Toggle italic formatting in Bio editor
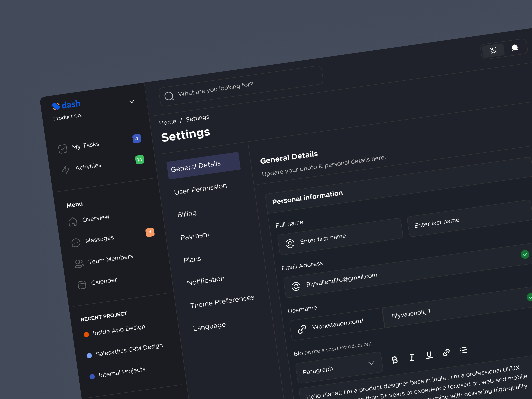 pos(412,357)
